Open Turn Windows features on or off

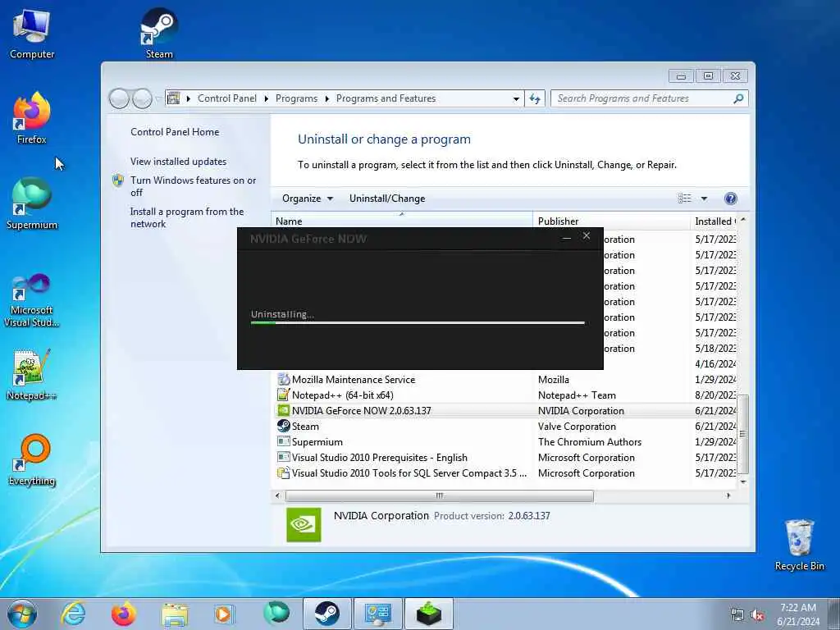pos(193,186)
